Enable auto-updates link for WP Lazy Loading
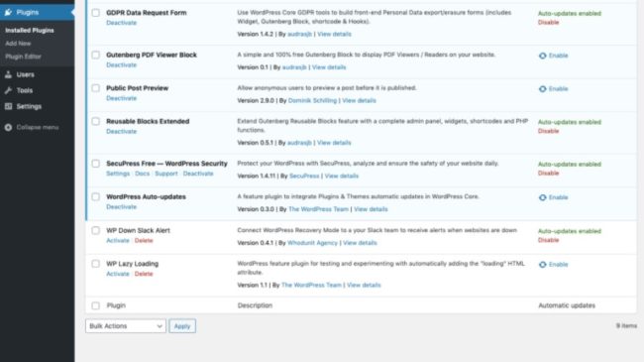 pos(558,265)
